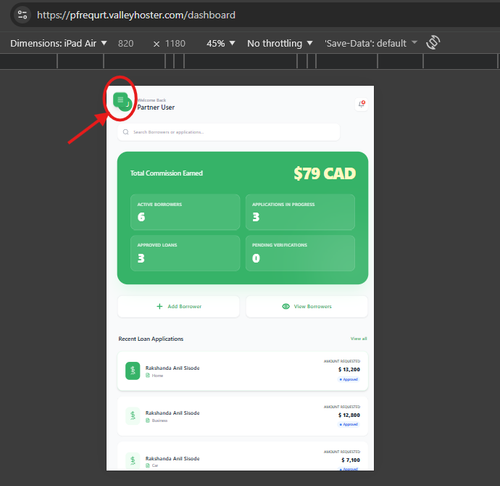Click the dollar icon on the $7,100 application
This screenshot has width=500, height=486.
tap(133, 460)
